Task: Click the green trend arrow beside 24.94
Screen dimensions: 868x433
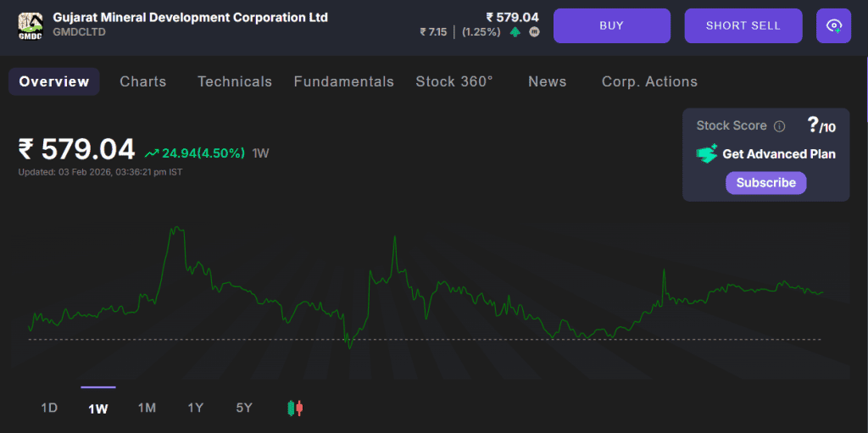Action: click(x=152, y=153)
